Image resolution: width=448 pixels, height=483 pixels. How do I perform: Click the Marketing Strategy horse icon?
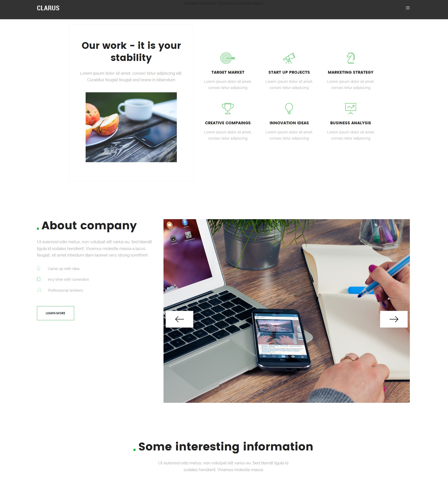pyautogui.click(x=350, y=58)
